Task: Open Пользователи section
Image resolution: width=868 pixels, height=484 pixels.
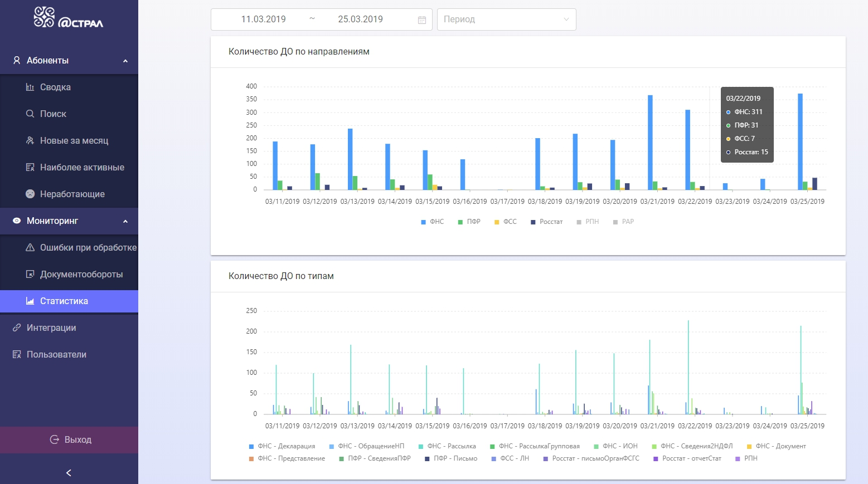Action: point(69,354)
